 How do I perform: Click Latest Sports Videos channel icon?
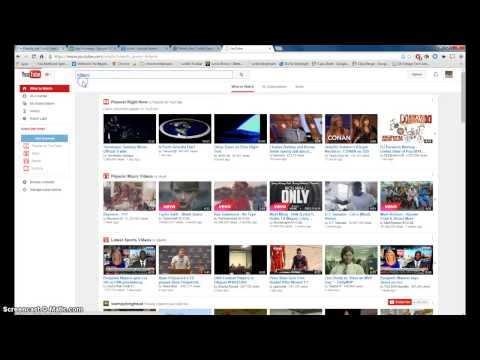tap(106, 240)
